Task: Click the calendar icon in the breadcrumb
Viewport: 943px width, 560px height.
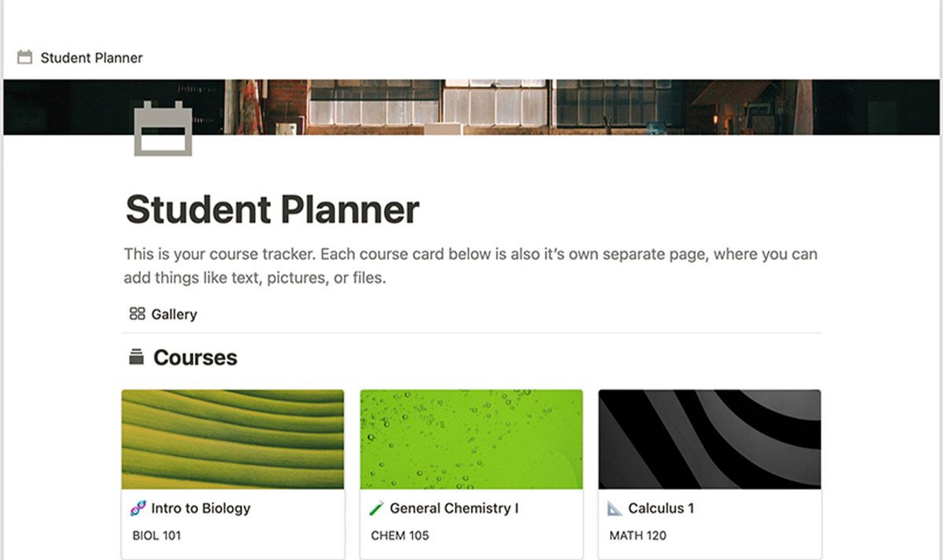Action: pyautogui.click(x=25, y=58)
